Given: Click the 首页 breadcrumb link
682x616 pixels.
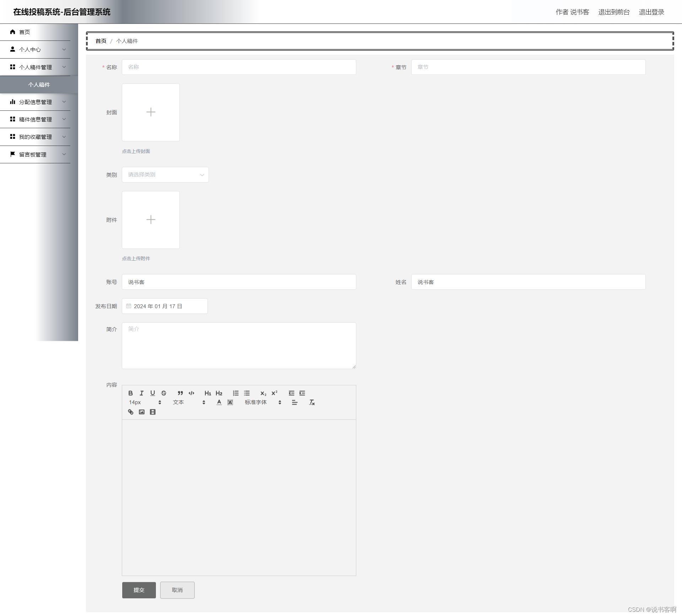Looking at the screenshot, I should click(101, 41).
